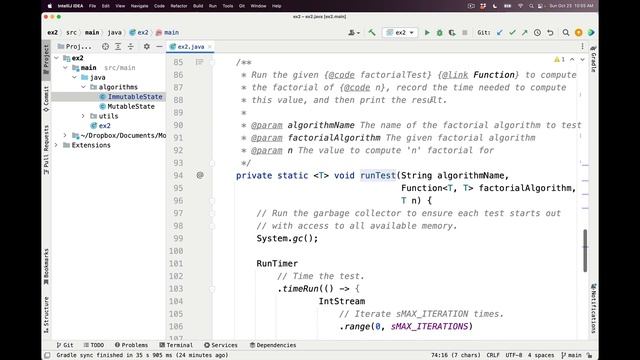Click the warning indicator showing 1 problem
The height and width of the screenshot is (360, 640).
[559, 60]
